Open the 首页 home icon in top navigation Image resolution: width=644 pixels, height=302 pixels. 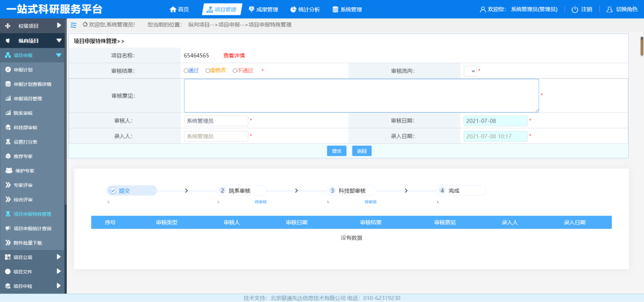[x=173, y=9]
